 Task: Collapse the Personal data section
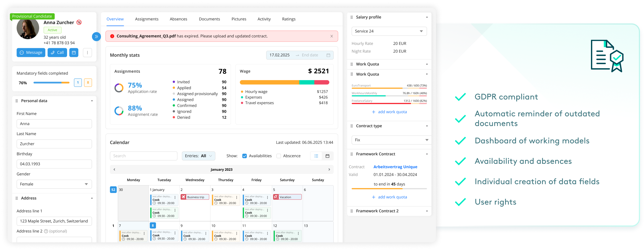point(92,101)
